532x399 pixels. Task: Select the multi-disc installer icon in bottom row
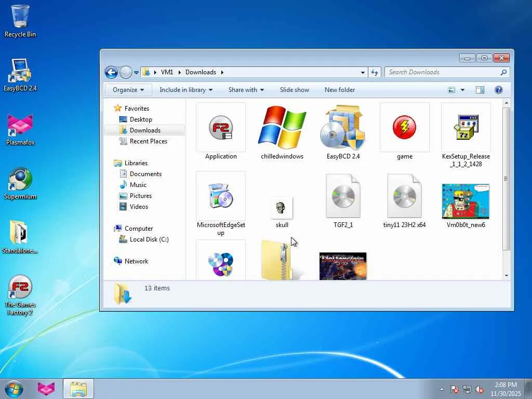click(220, 261)
